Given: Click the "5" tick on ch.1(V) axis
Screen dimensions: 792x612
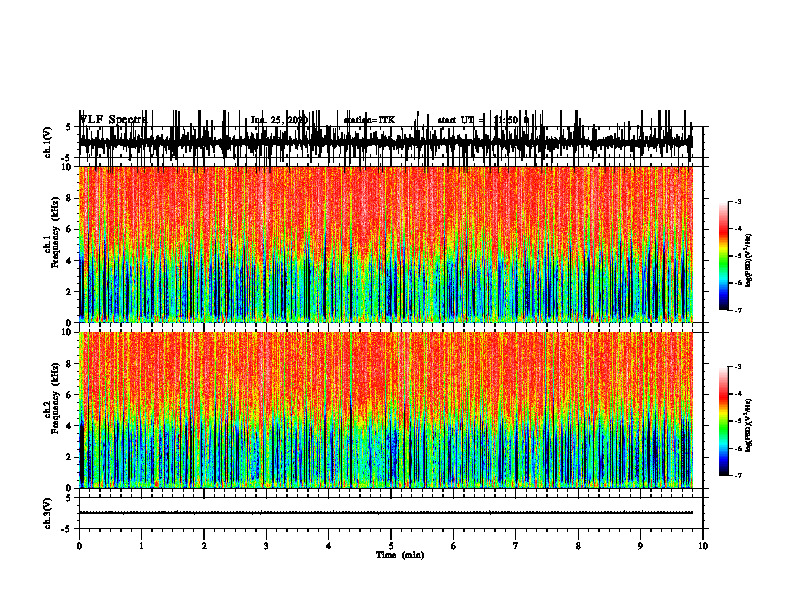Looking at the screenshot, I should (x=68, y=127).
